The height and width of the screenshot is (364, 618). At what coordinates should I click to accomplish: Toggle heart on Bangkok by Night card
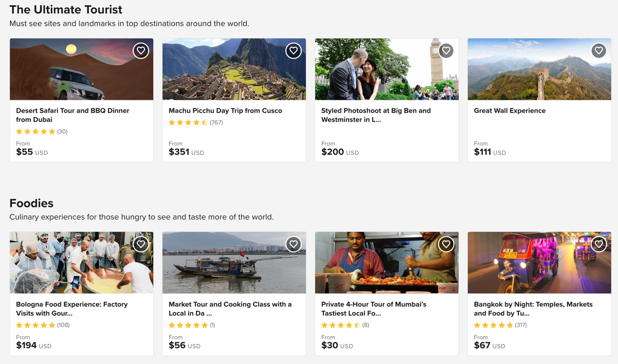(x=599, y=244)
